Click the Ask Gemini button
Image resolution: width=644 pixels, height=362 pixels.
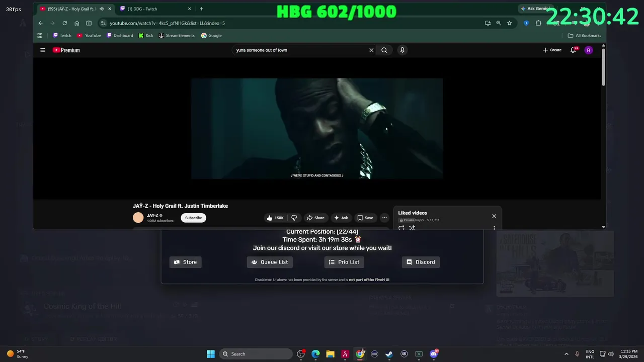(x=535, y=9)
